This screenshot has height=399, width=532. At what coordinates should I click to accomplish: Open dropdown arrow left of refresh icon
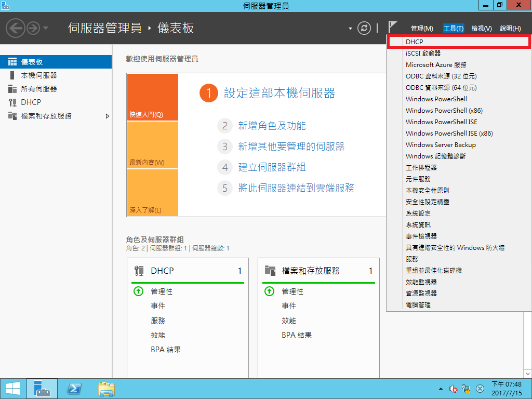pos(350,29)
